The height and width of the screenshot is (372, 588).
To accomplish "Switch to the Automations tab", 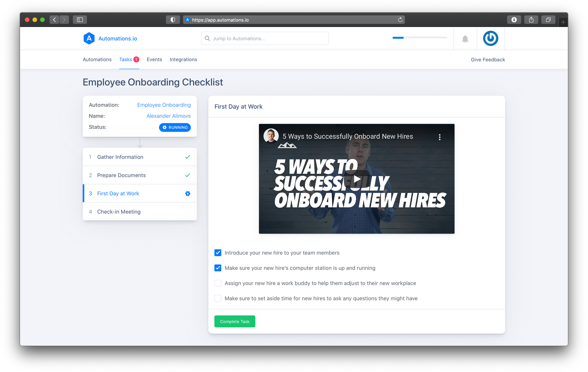I will (x=96, y=59).
